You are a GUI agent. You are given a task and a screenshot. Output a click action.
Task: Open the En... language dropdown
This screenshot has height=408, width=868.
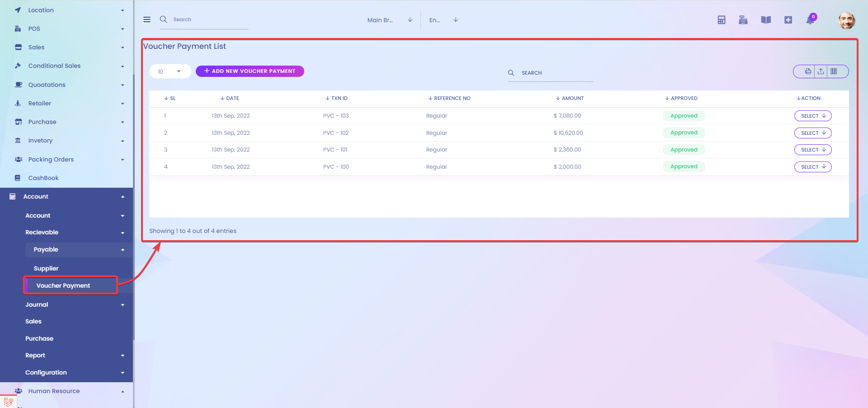(x=443, y=20)
